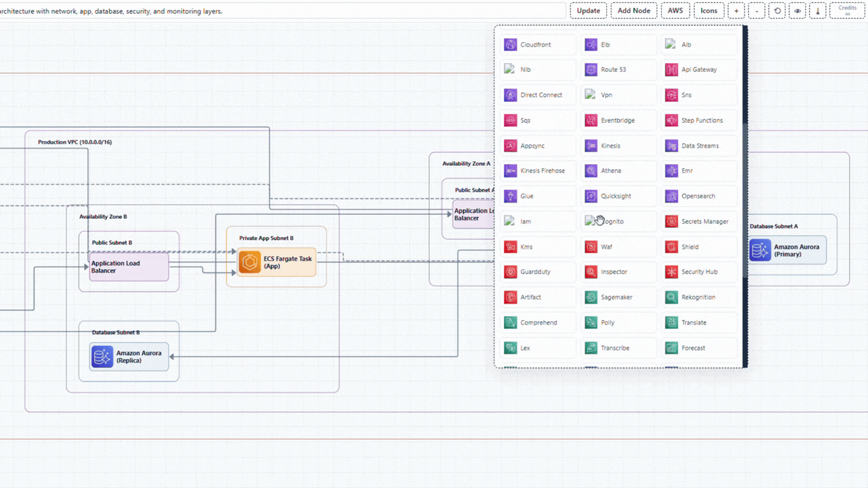Viewport: 868px width, 488px height.
Task: Select the Amazon Aurora (Primary) node
Action: point(787,250)
